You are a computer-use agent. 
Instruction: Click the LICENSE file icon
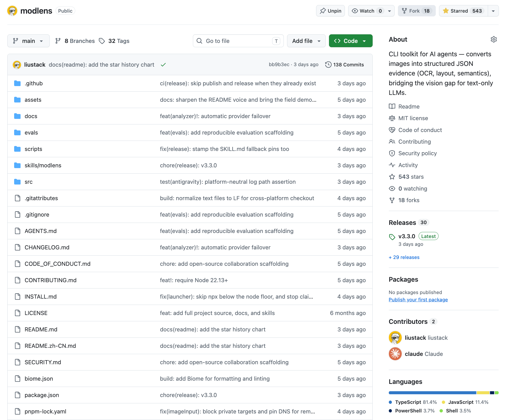point(17,313)
